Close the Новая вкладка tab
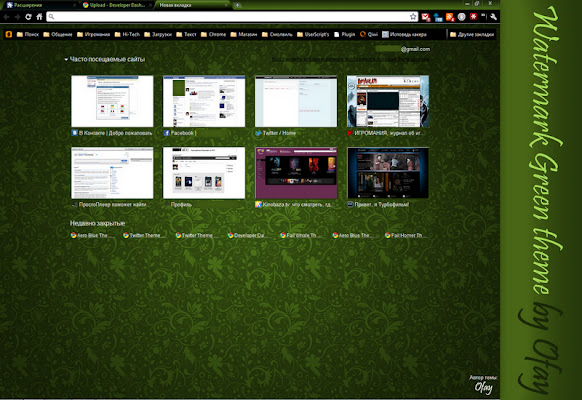This screenshot has height=400, width=582. [x=226, y=5]
